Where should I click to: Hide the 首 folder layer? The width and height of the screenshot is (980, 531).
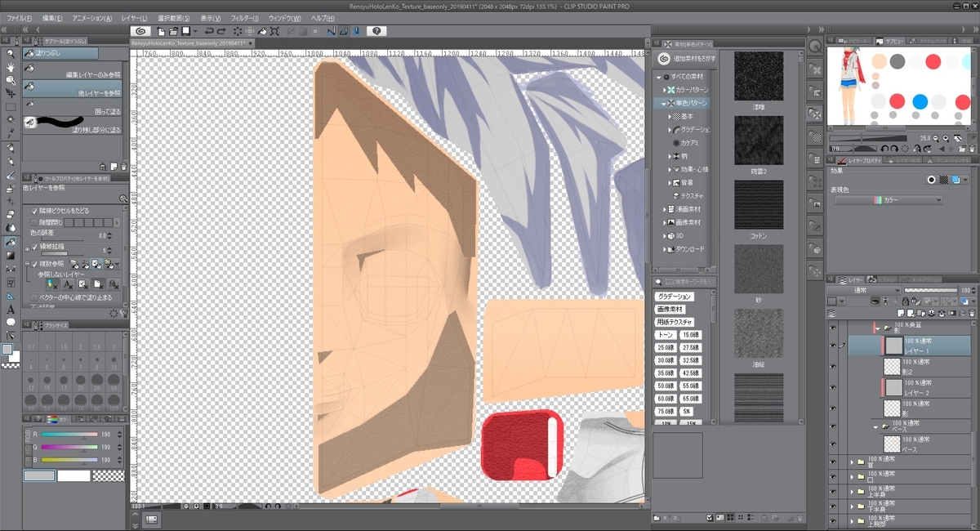pos(832,462)
